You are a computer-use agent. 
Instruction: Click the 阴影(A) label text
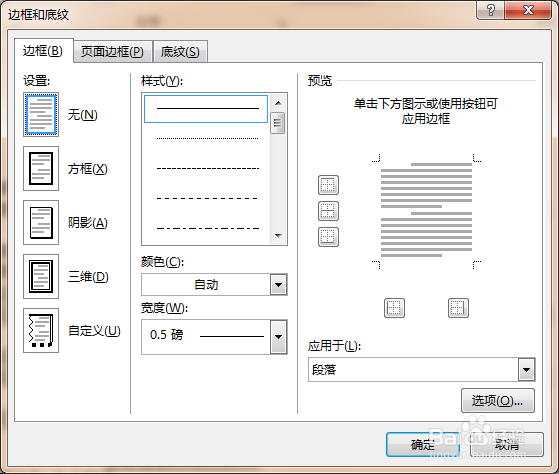[x=88, y=223]
